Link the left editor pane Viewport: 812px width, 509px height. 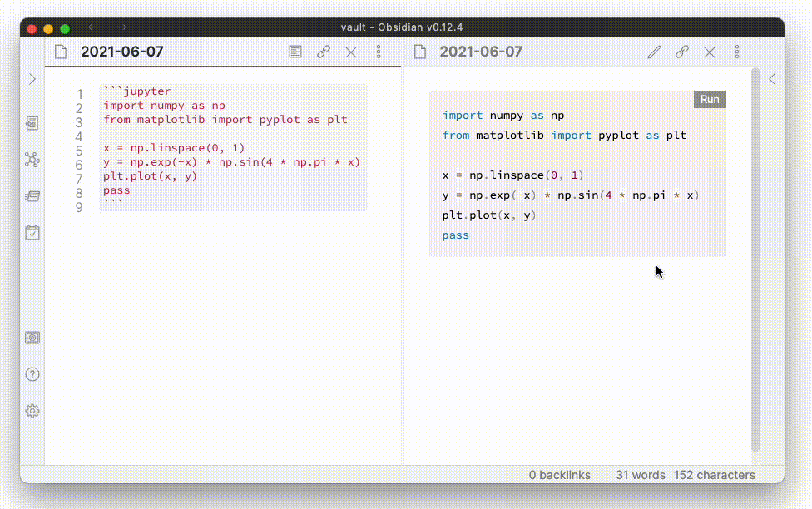323,52
